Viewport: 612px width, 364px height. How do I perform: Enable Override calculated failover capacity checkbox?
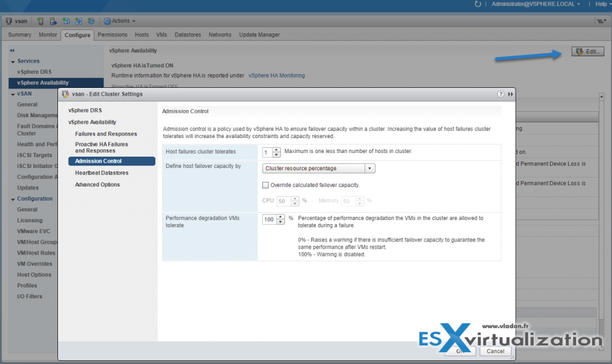(x=265, y=185)
